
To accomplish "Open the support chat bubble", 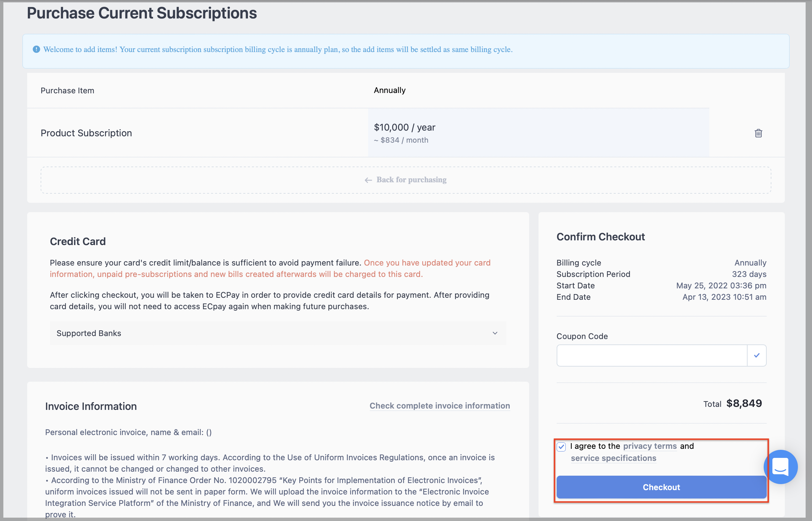I will (780, 467).
